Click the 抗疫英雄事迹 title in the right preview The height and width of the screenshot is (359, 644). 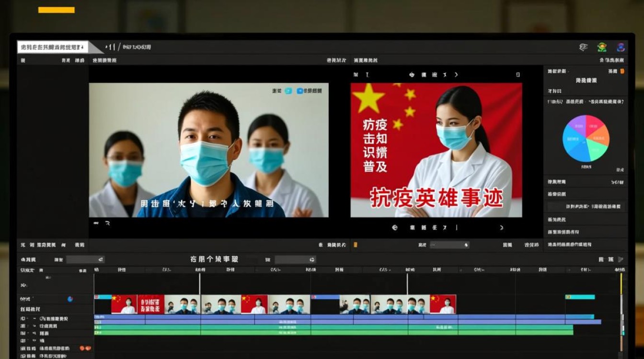pos(436,197)
